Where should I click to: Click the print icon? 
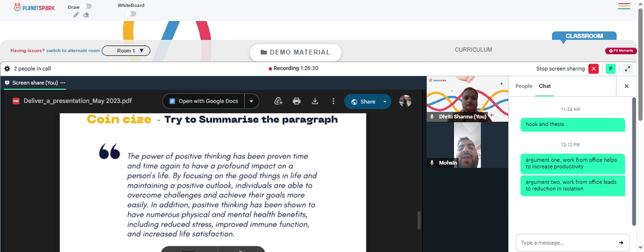coord(296,101)
